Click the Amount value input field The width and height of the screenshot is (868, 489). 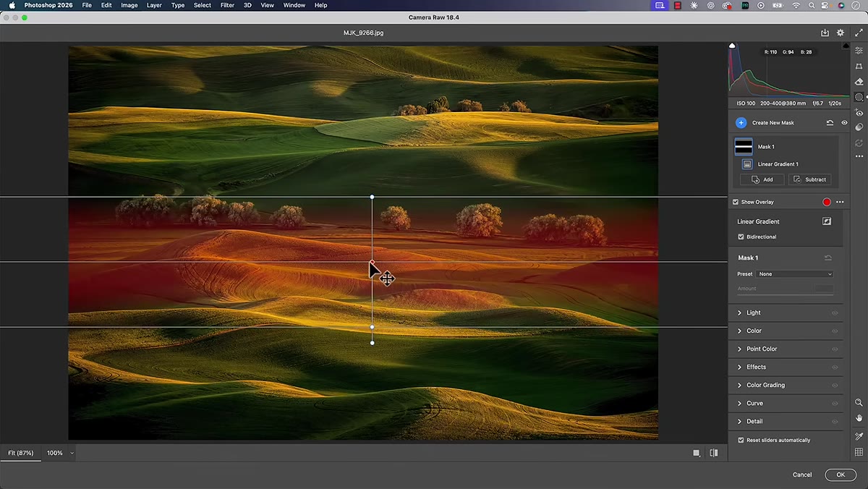click(824, 289)
